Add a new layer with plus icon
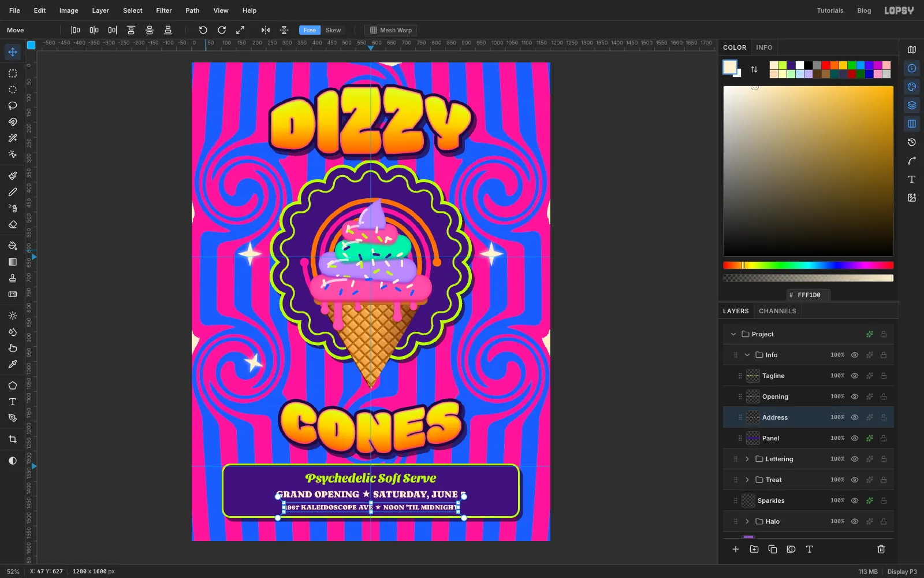The height and width of the screenshot is (578, 924). pyautogui.click(x=736, y=549)
